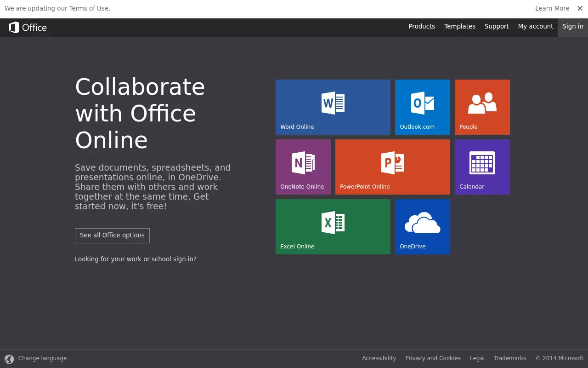Click the Learn More link
Screen dimensions: 588x368
tap(552, 8)
